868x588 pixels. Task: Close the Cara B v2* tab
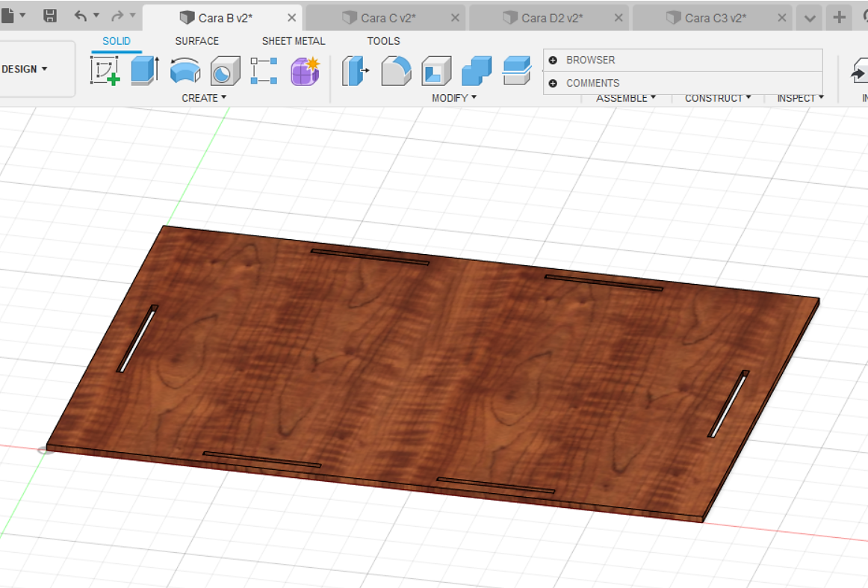point(292,18)
